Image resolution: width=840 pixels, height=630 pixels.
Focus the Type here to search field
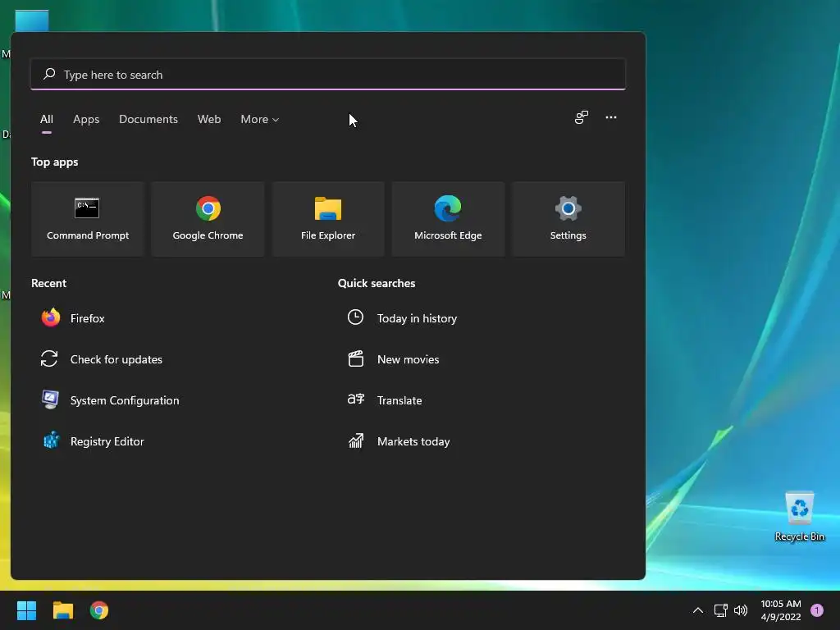coord(328,75)
